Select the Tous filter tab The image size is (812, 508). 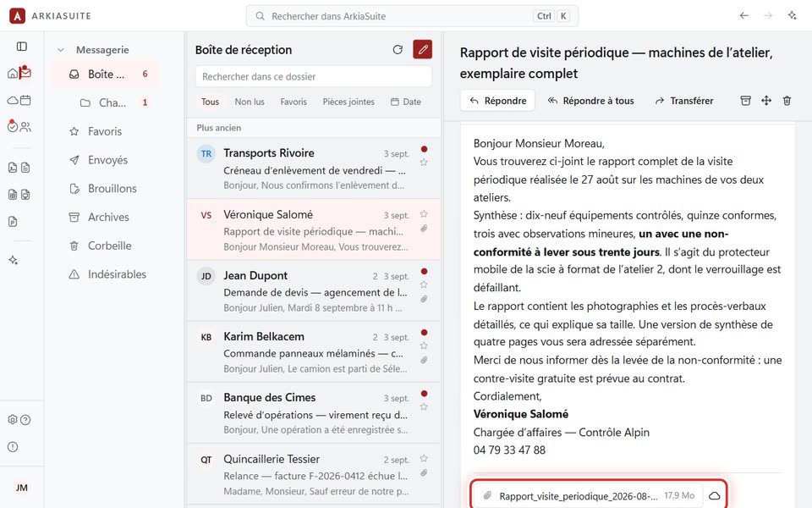[210, 102]
